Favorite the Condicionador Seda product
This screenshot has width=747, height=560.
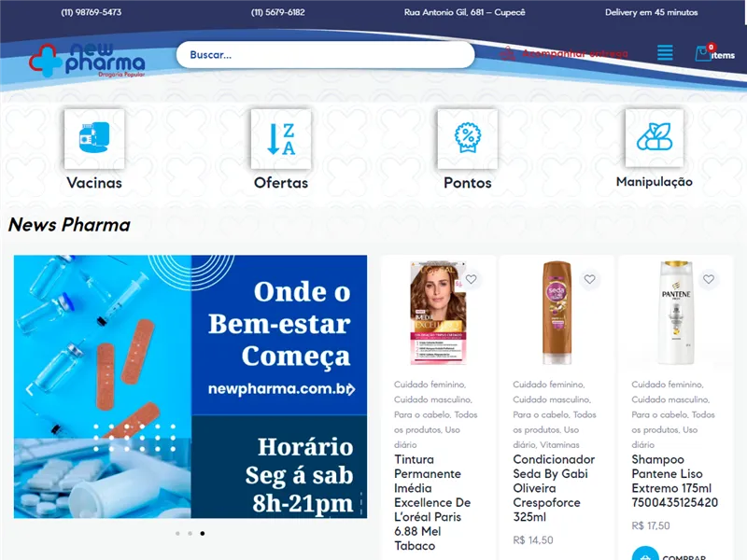click(589, 278)
